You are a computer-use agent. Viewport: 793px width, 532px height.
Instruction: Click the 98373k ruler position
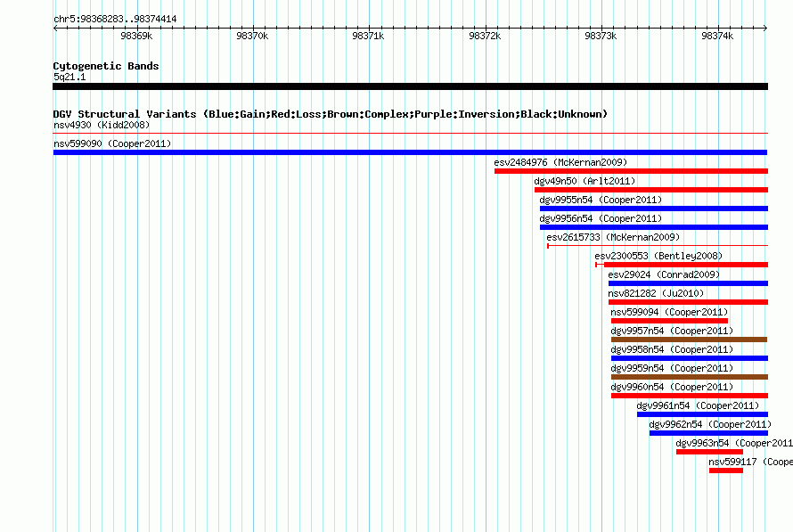pyautogui.click(x=601, y=36)
